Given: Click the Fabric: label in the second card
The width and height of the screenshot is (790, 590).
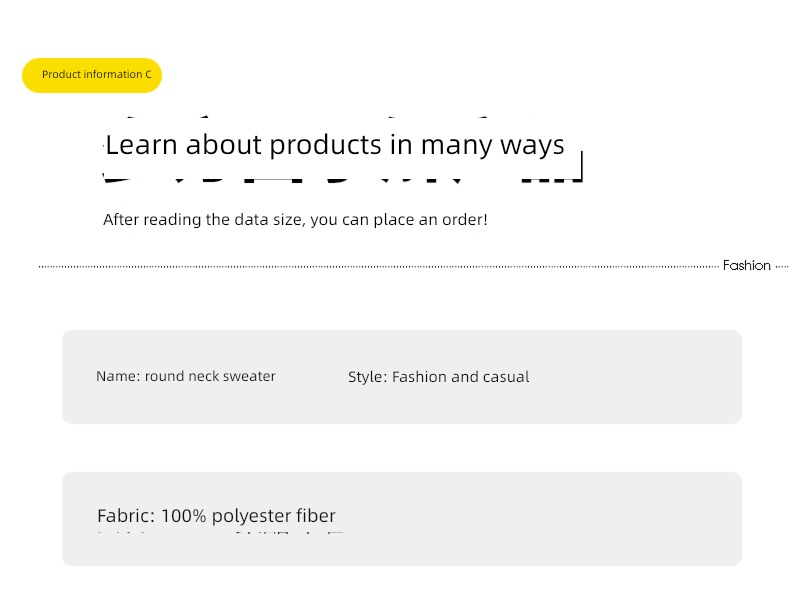Looking at the screenshot, I should (126, 516).
